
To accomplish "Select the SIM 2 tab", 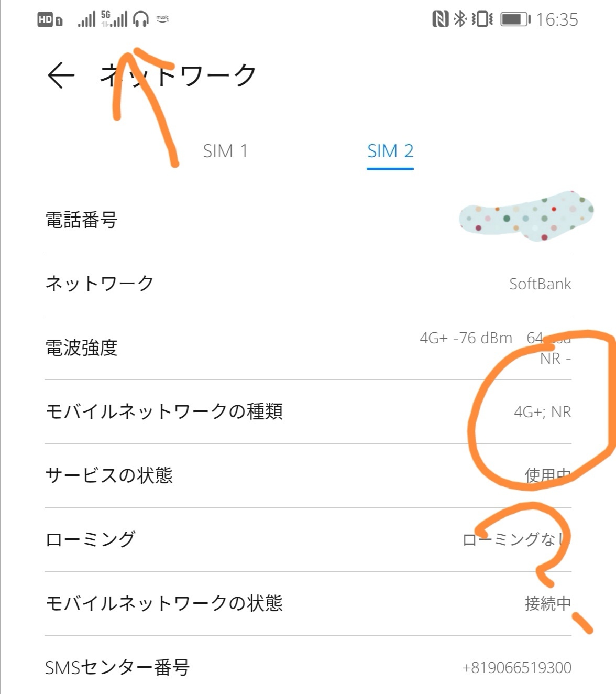I will (x=390, y=151).
